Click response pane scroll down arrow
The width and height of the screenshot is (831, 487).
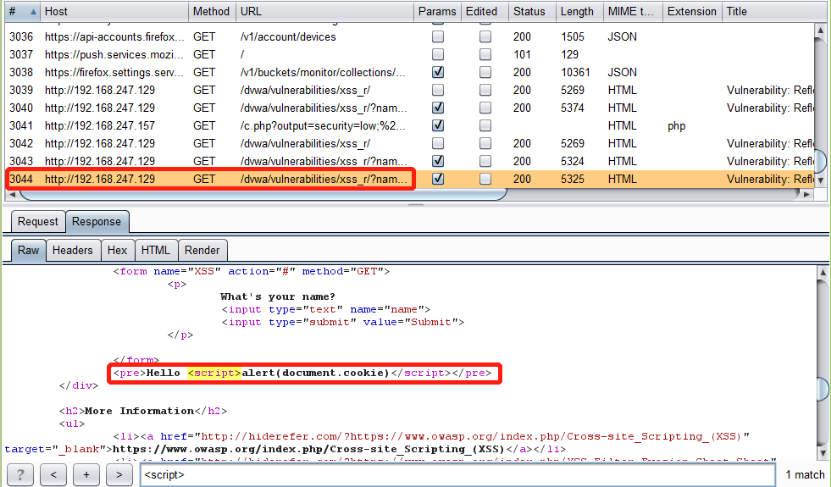pyautogui.click(x=823, y=453)
